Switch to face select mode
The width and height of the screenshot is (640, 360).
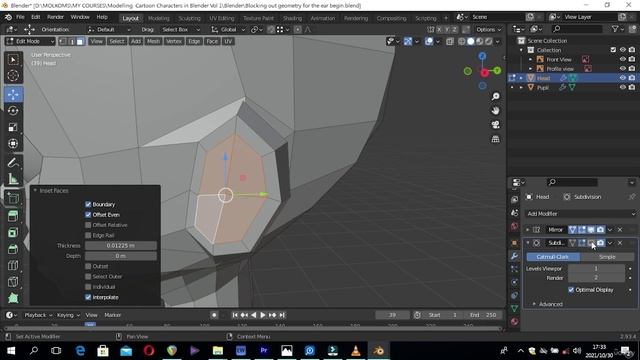[80, 41]
